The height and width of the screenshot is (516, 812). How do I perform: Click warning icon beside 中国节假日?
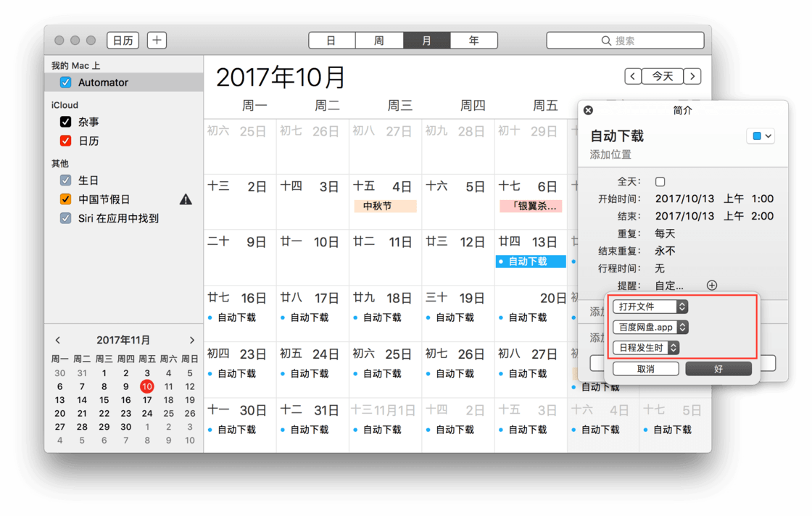click(x=186, y=199)
